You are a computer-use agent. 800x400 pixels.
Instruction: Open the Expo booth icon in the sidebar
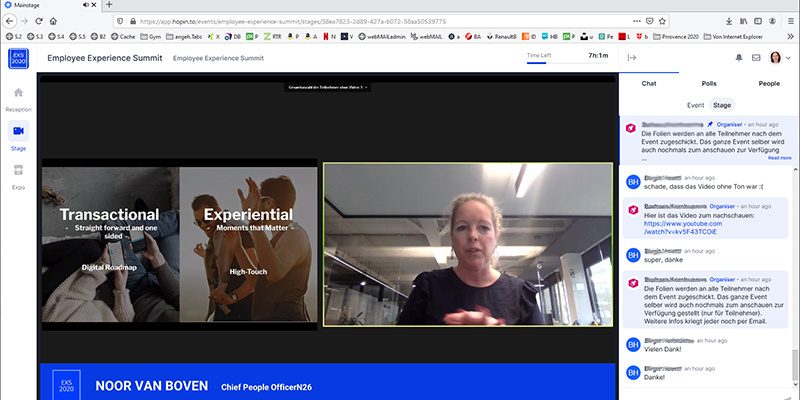[18, 170]
